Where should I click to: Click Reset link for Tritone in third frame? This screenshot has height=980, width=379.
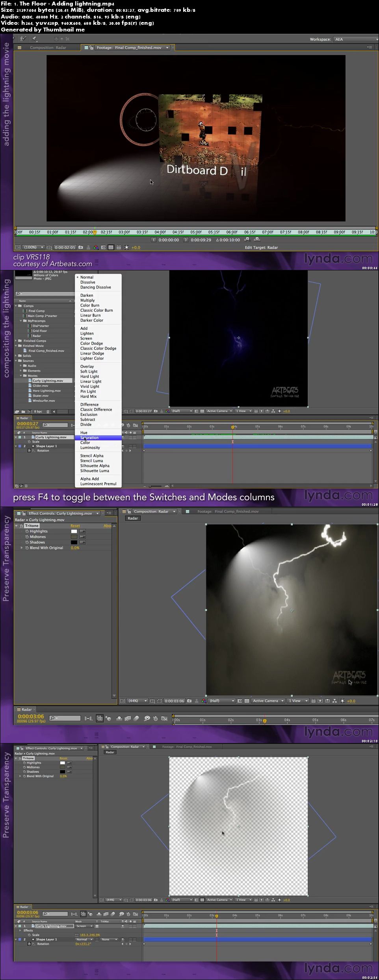tap(75, 526)
